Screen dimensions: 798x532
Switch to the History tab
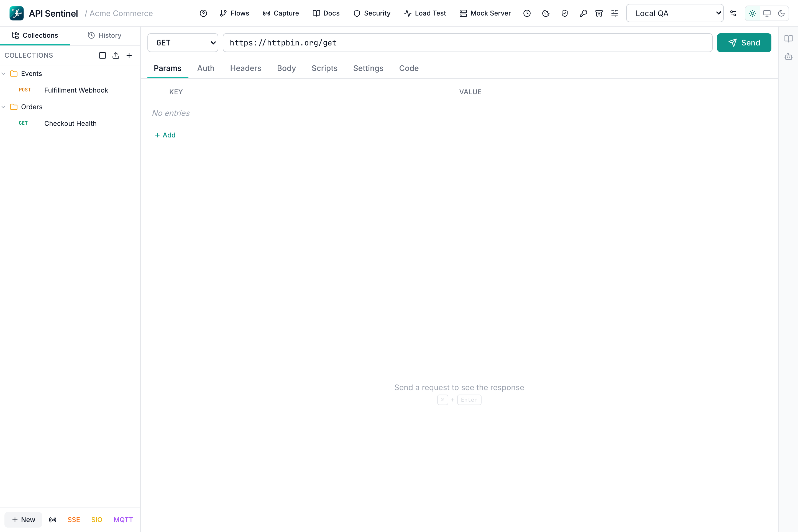(105, 35)
